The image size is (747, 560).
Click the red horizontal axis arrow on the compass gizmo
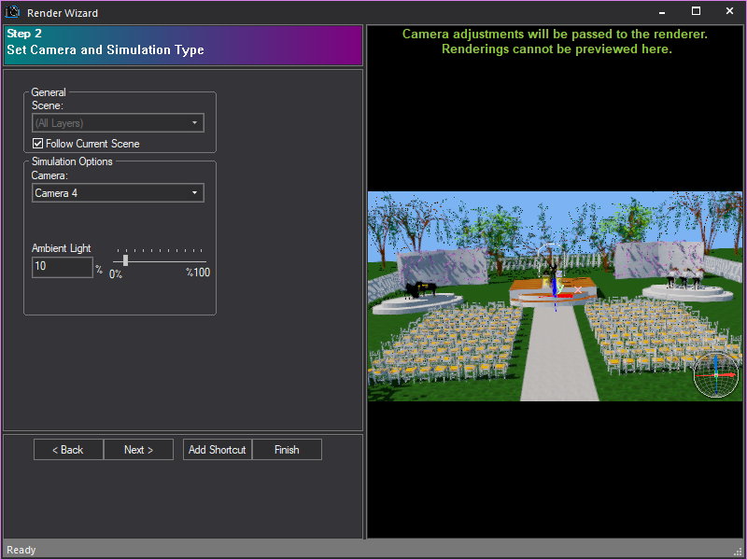(732, 375)
